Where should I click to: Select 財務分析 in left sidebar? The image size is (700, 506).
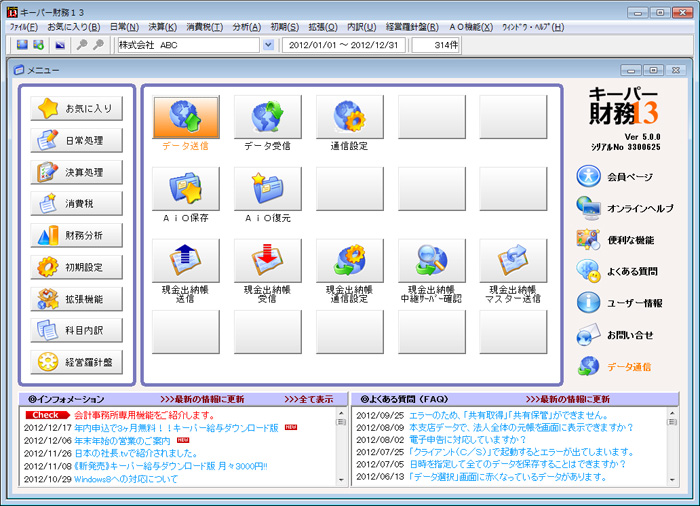point(76,235)
